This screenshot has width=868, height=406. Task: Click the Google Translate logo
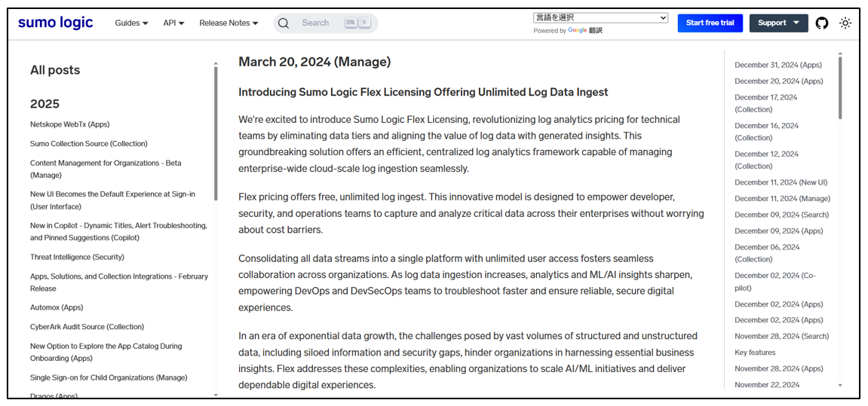[578, 31]
